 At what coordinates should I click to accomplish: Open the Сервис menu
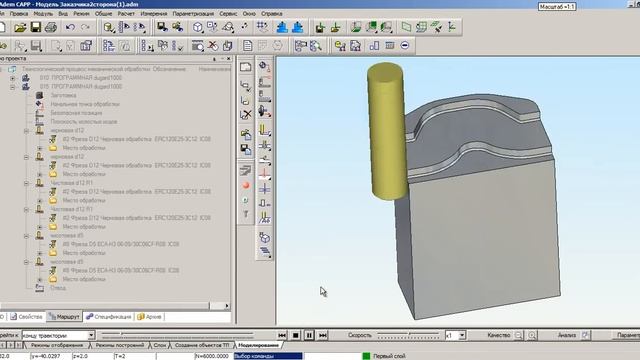point(228,13)
